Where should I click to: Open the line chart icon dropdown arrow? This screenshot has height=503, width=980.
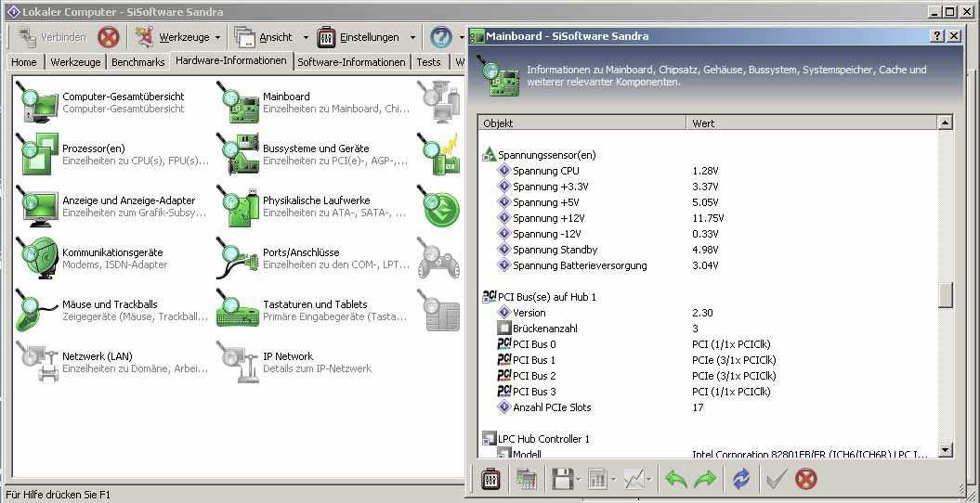coord(650,480)
